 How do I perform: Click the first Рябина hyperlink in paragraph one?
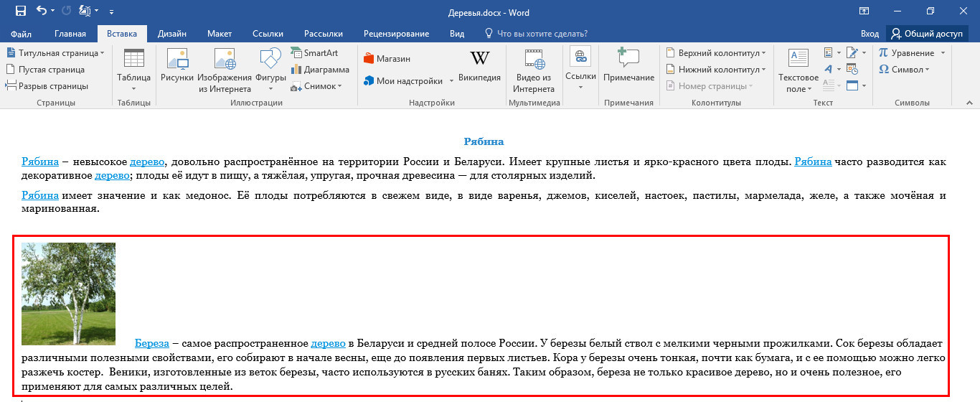pyautogui.click(x=40, y=162)
